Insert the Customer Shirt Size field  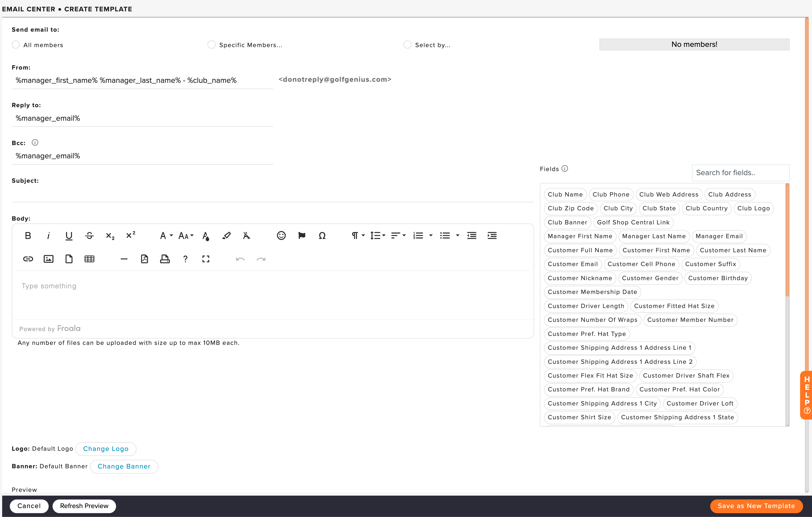coord(579,417)
